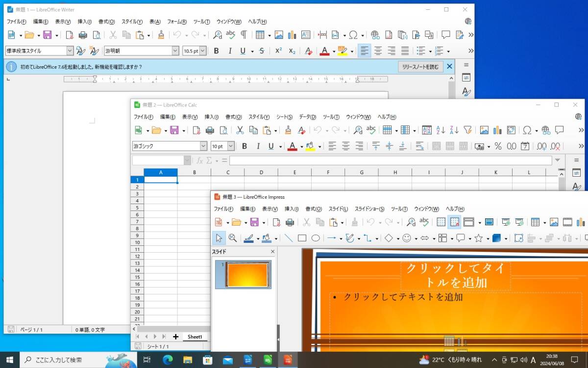Select the Ellipse tool in Impress

[316, 238]
